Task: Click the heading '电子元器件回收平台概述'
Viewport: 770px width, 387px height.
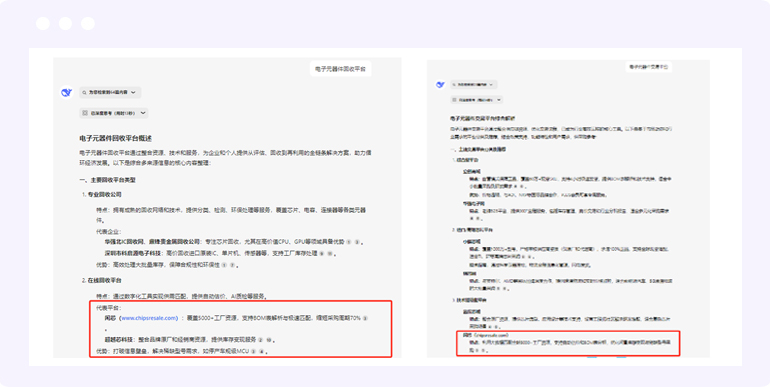Action: pyautogui.click(x=115, y=138)
